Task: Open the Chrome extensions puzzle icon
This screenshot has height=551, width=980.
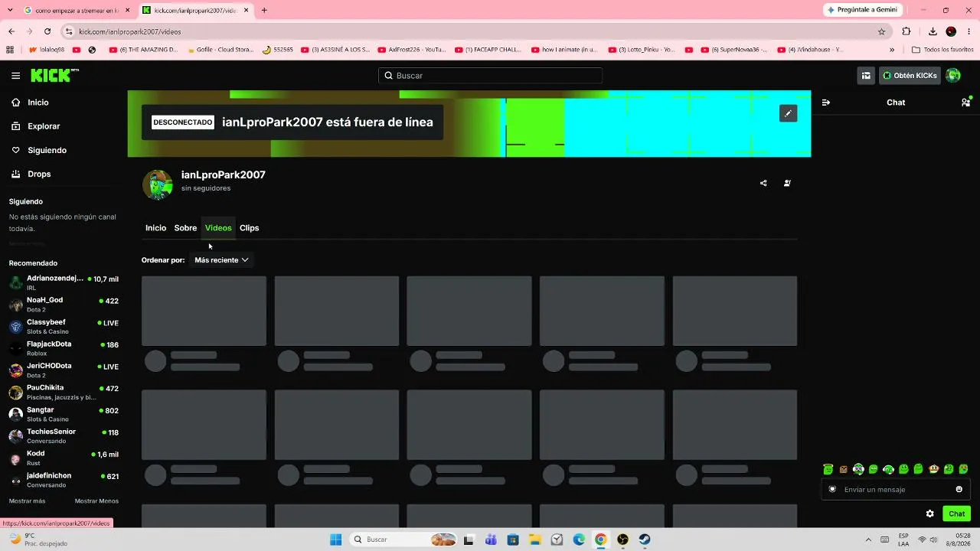Action: 906,31
